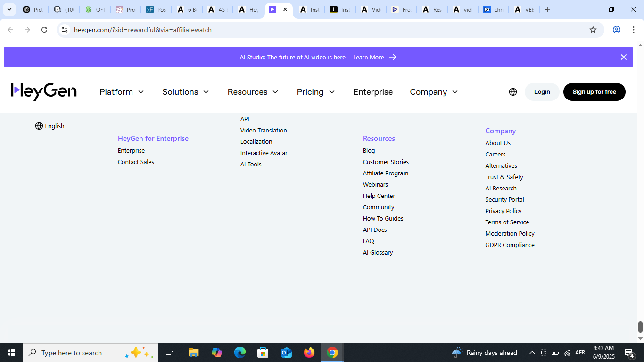This screenshot has height=362, width=644.
Task: Open Copilot from taskbar
Action: click(x=217, y=353)
